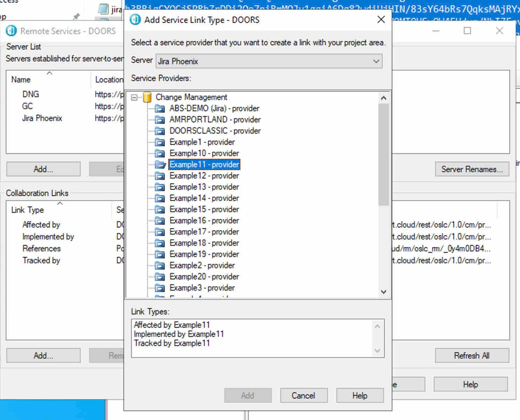The height and width of the screenshot is (420, 520).
Task: Close the Add Service Link Type dialog
Action: 381,20
